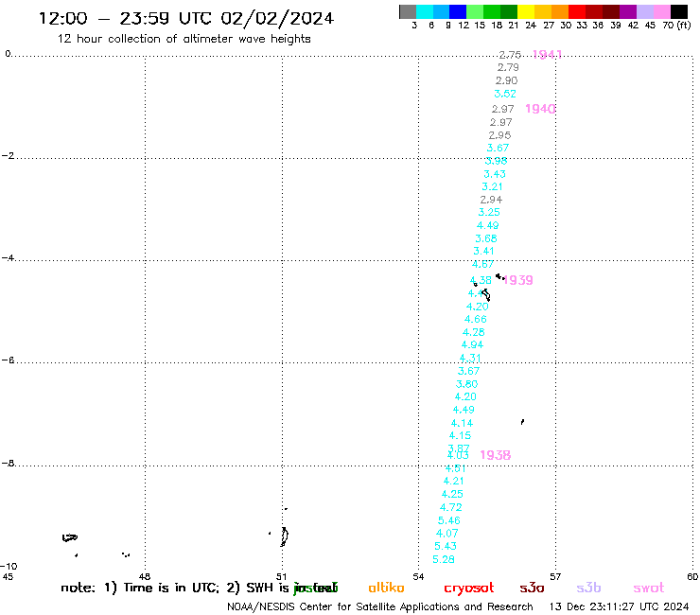Click wave height value 5.28
Viewport: 700px width, 615px height.
[x=444, y=559]
